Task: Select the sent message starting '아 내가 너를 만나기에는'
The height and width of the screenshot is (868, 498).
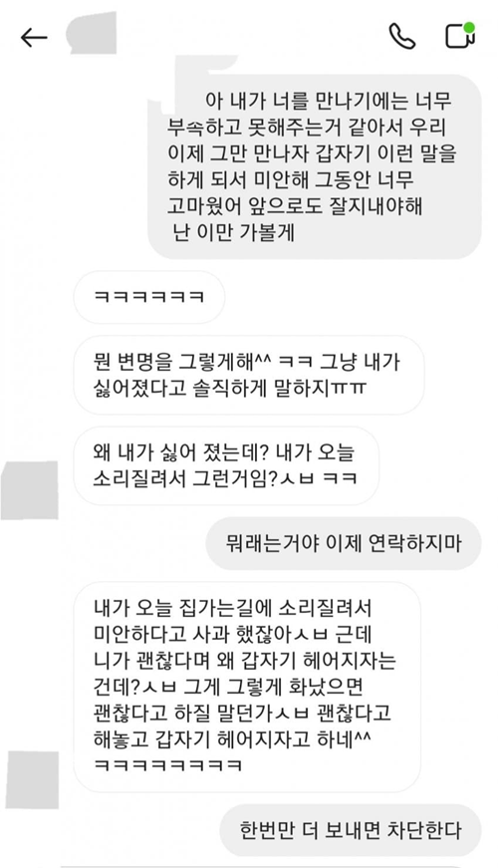Action: [314, 166]
